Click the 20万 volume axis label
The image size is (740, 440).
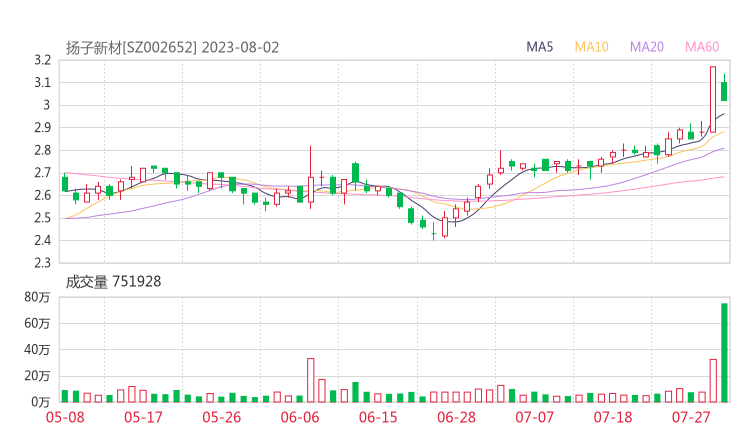(37, 376)
